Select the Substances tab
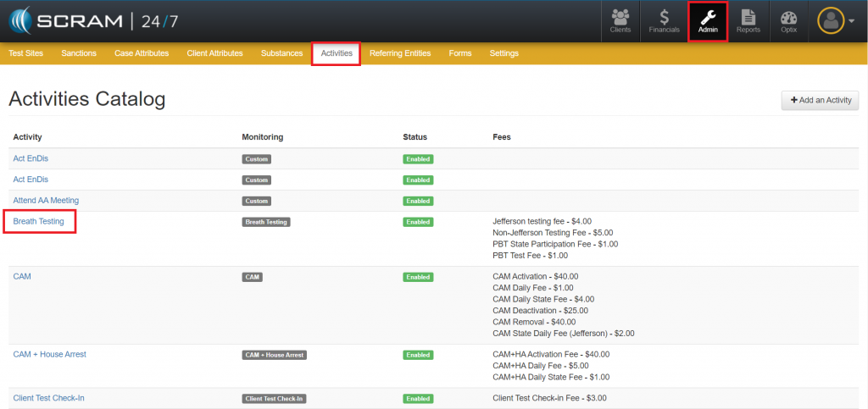The height and width of the screenshot is (409, 868). click(x=281, y=53)
